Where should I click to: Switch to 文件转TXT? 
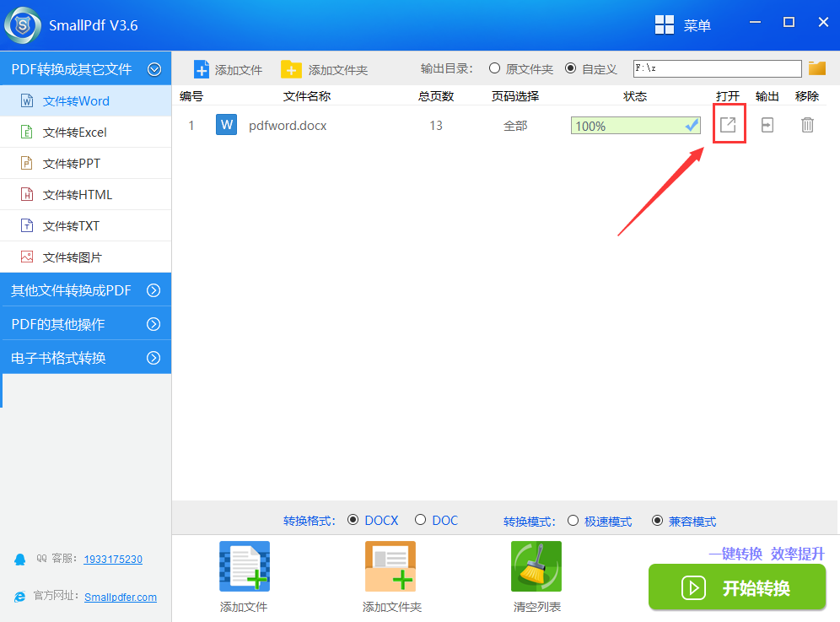click(x=86, y=225)
